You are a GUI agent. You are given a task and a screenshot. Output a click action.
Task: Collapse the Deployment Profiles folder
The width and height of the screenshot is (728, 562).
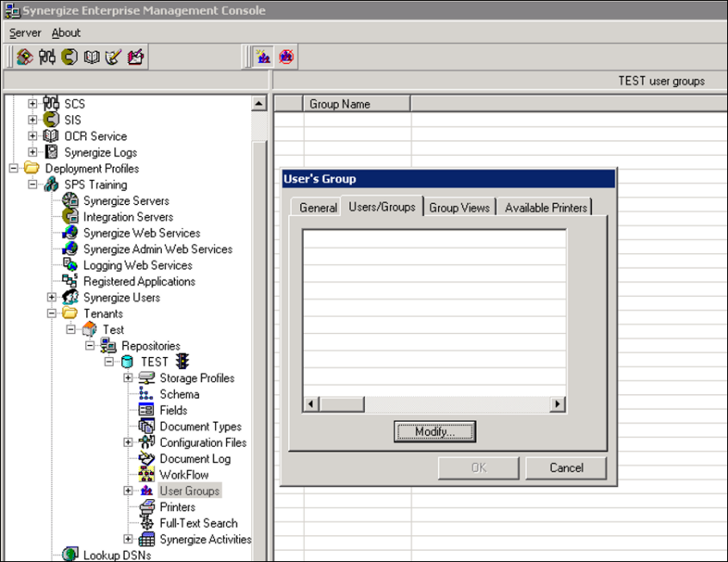click(x=14, y=168)
